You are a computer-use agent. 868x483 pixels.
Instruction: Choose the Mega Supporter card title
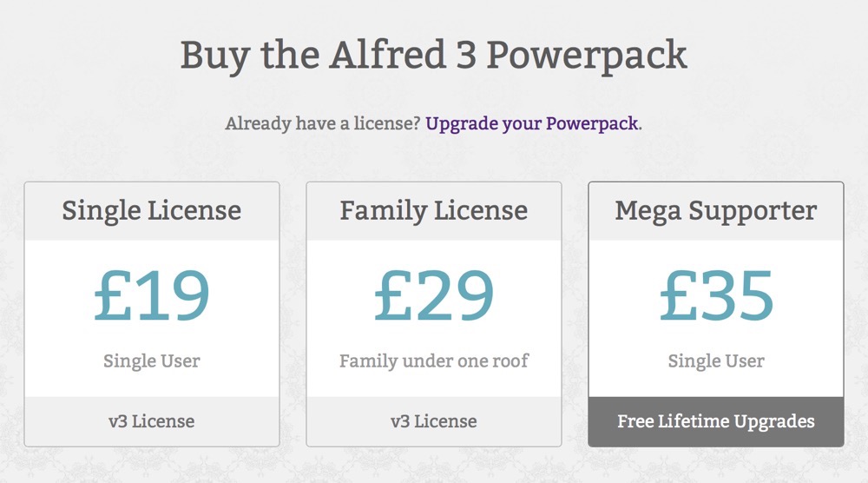tap(716, 210)
